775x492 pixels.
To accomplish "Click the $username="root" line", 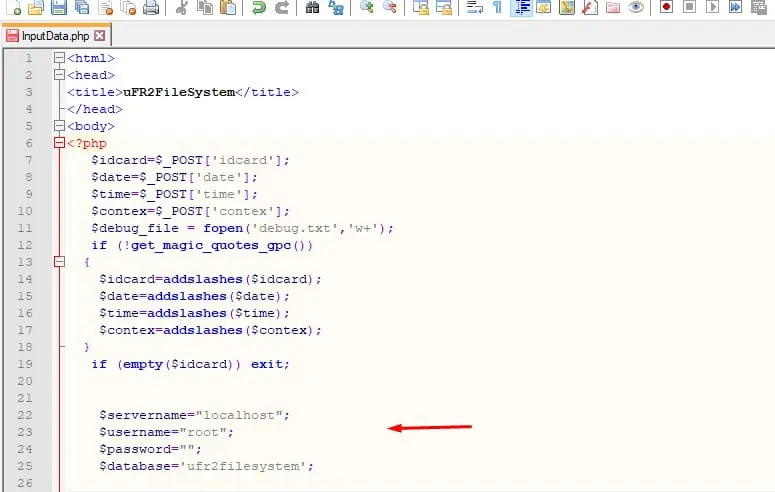I will pos(166,432).
